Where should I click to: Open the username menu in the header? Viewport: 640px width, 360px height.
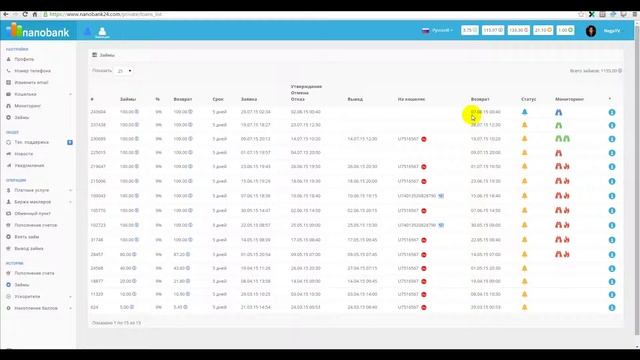pyautogui.click(x=612, y=31)
